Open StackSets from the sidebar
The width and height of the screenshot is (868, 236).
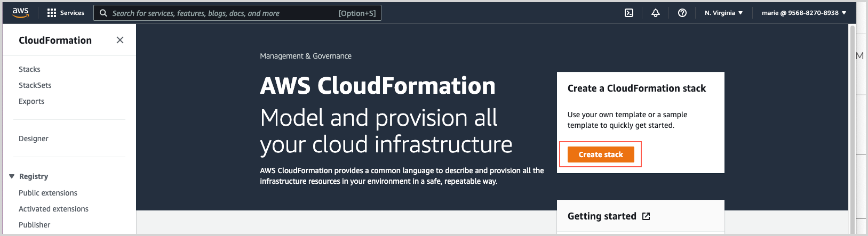[x=35, y=85]
